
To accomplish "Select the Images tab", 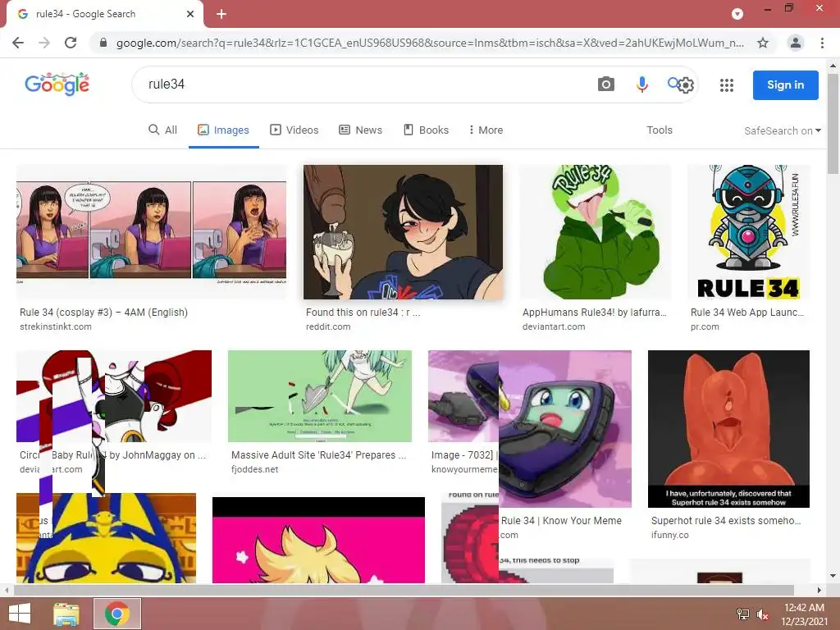I will coord(223,130).
